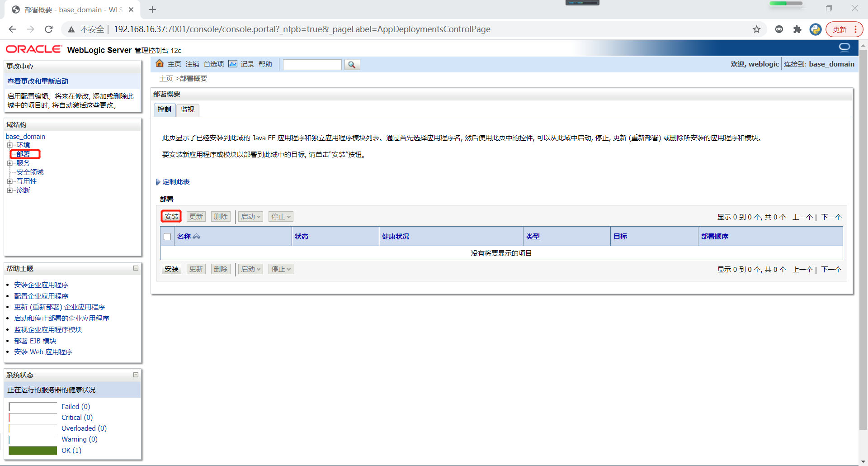This screenshot has width=868, height=466.
Task: Open the 部署 EJB 模块 help link
Action: pyautogui.click(x=35, y=341)
